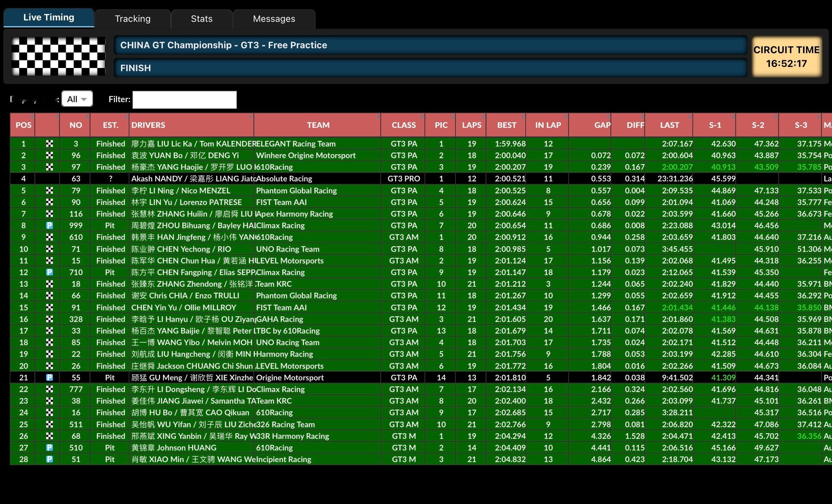
Task: Select the Absolute Racing car 63 row
Action: click(284, 179)
